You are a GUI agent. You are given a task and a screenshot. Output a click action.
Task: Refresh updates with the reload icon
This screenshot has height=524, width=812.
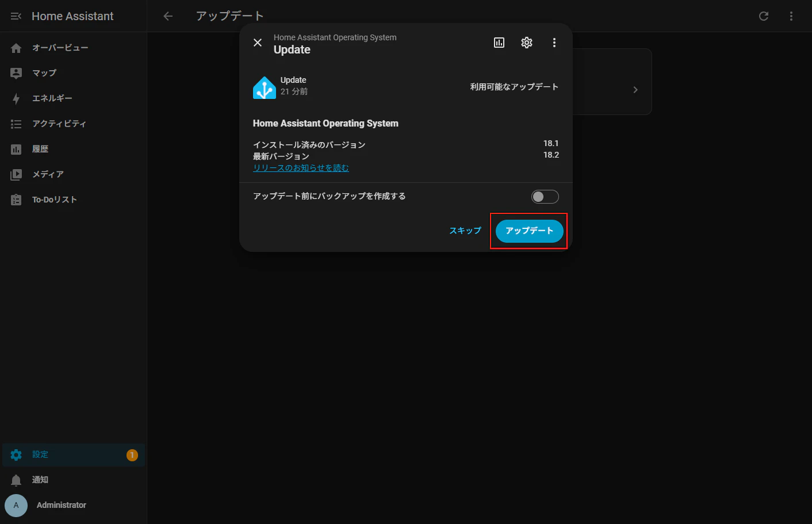click(764, 16)
